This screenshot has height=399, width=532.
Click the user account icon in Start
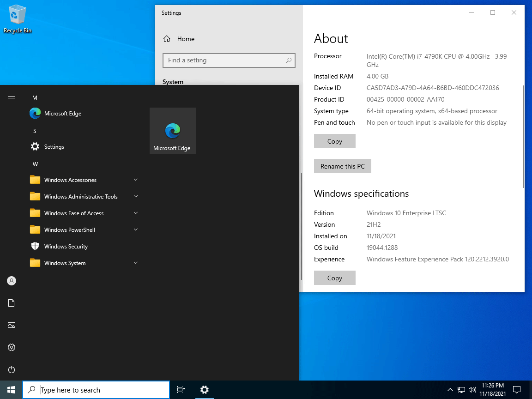pyautogui.click(x=12, y=281)
